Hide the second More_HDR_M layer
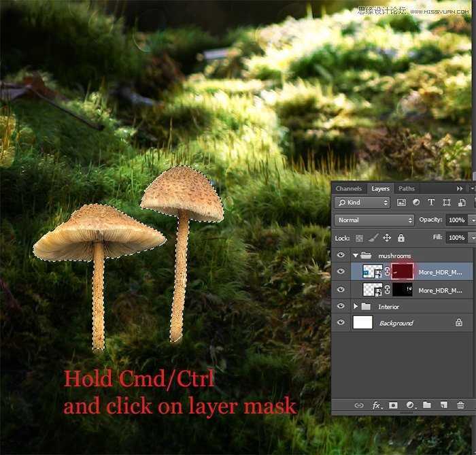The height and width of the screenshot is (455, 476). coord(341,289)
